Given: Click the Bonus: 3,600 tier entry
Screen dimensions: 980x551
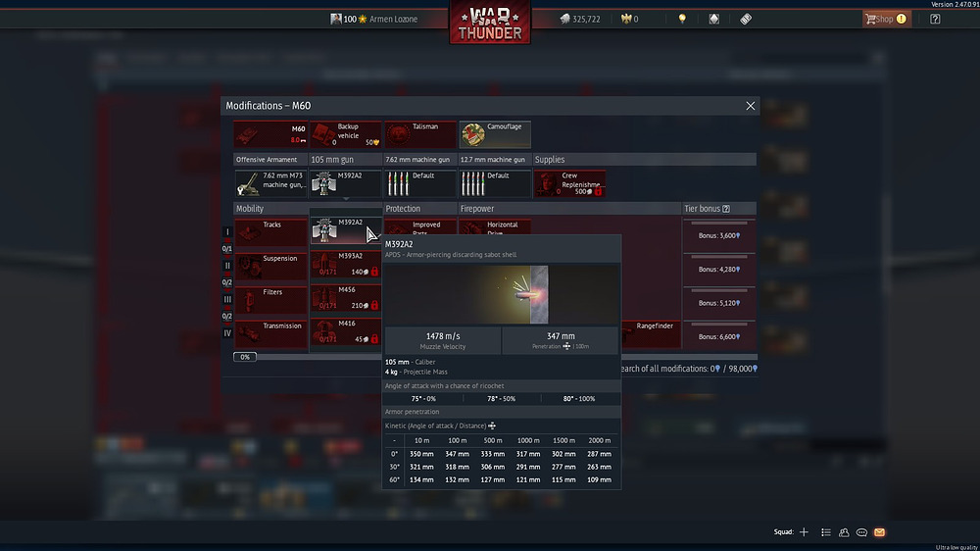Looking at the screenshot, I should [718, 235].
